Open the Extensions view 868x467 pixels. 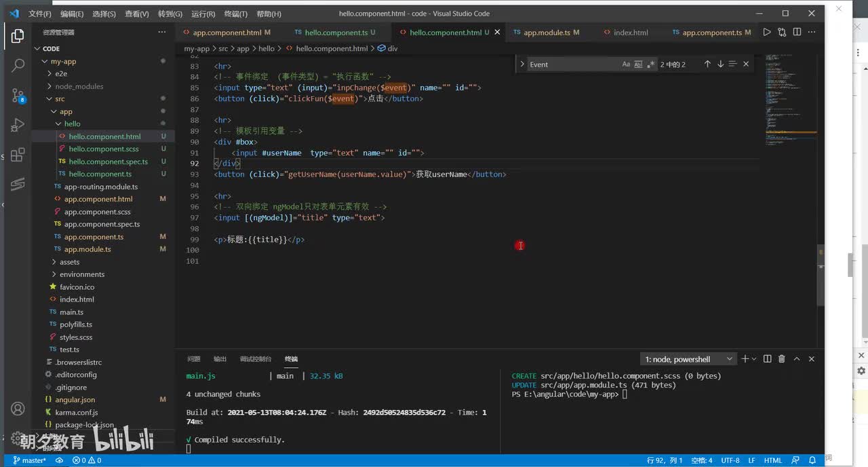tap(18, 155)
